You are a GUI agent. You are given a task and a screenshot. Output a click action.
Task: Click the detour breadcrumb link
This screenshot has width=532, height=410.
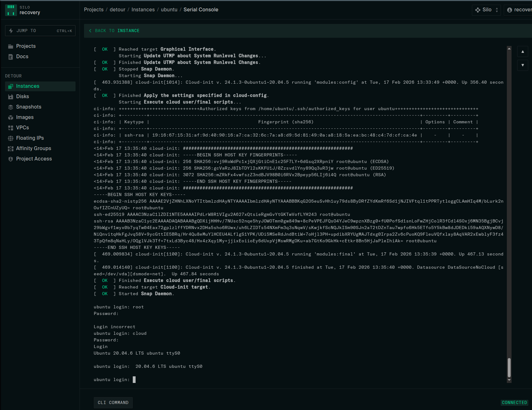click(x=117, y=10)
